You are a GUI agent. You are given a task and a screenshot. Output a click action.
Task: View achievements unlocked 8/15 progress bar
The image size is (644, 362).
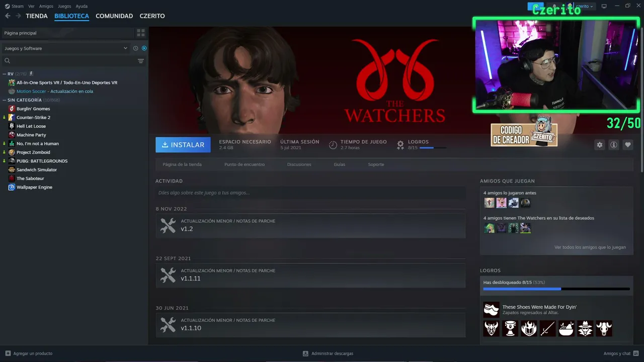[556, 289]
